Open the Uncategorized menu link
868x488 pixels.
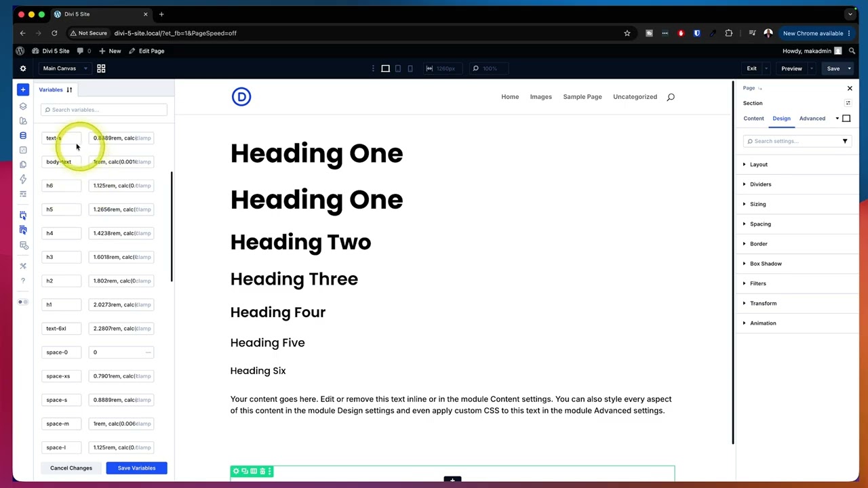(635, 97)
